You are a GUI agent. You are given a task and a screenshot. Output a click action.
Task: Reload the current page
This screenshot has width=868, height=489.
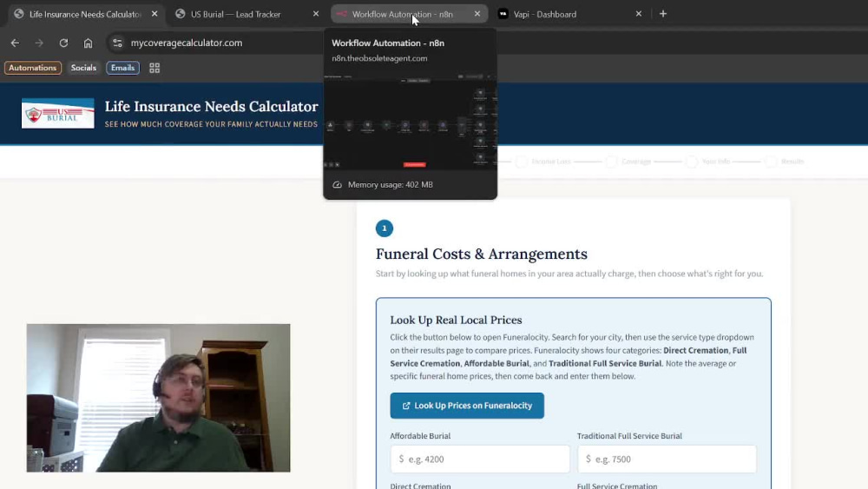63,43
